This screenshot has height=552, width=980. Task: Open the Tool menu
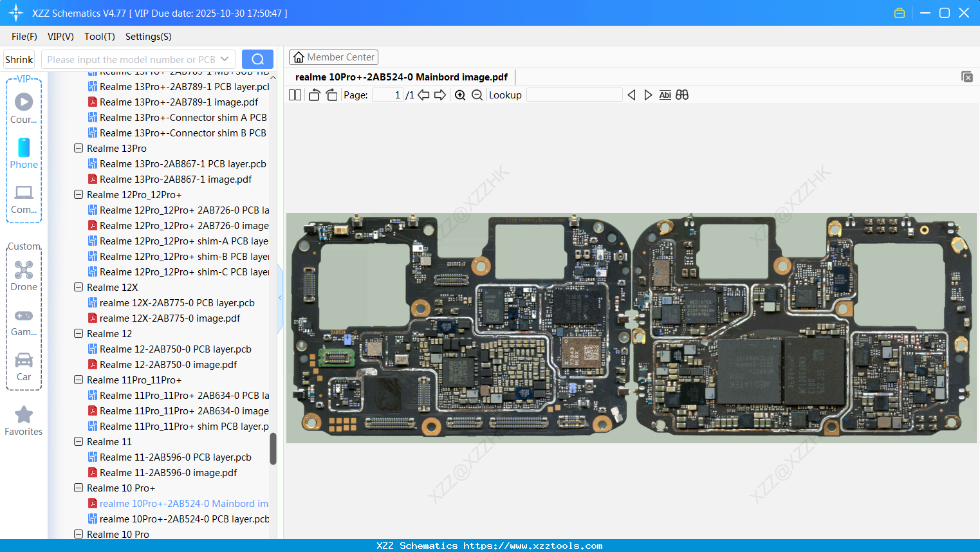[x=99, y=37]
